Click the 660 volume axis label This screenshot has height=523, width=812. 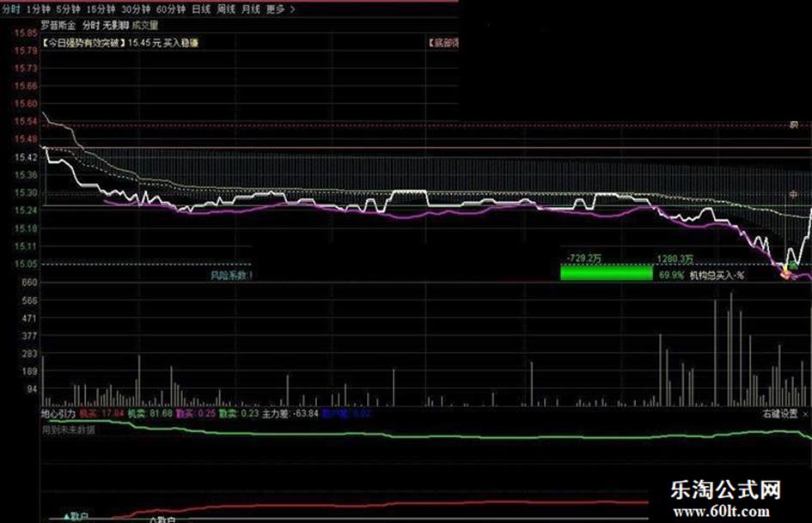pyautogui.click(x=30, y=283)
